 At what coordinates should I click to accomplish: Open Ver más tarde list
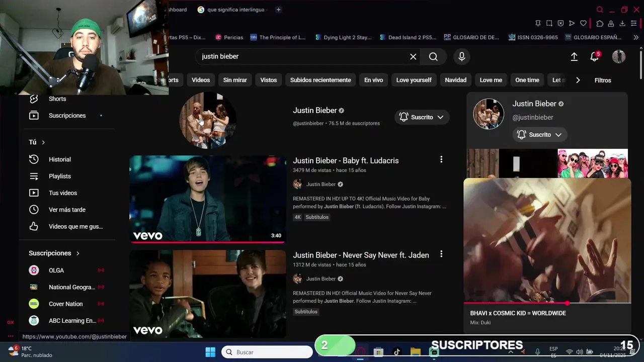click(67, 210)
